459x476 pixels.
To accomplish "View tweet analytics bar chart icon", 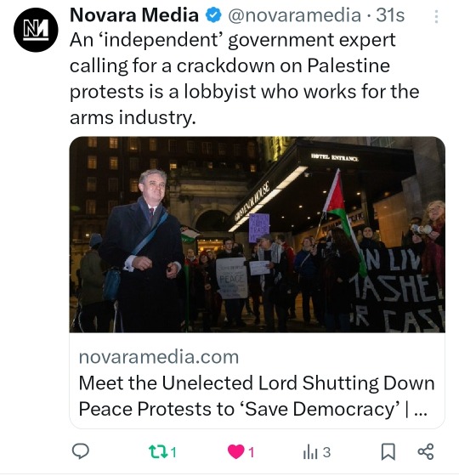I will tap(310, 452).
